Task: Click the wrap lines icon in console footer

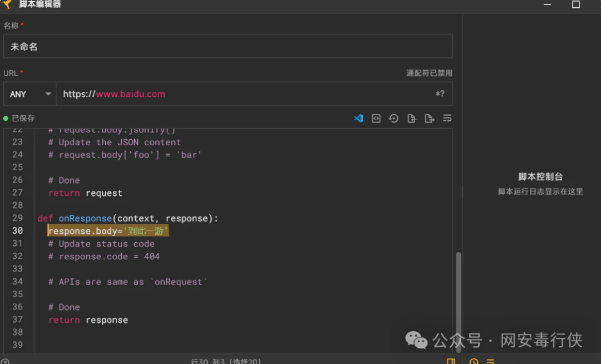Action: coord(490,361)
